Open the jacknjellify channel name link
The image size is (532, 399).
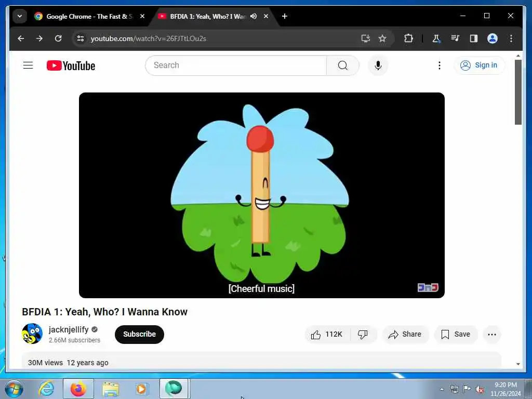coord(69,329)
